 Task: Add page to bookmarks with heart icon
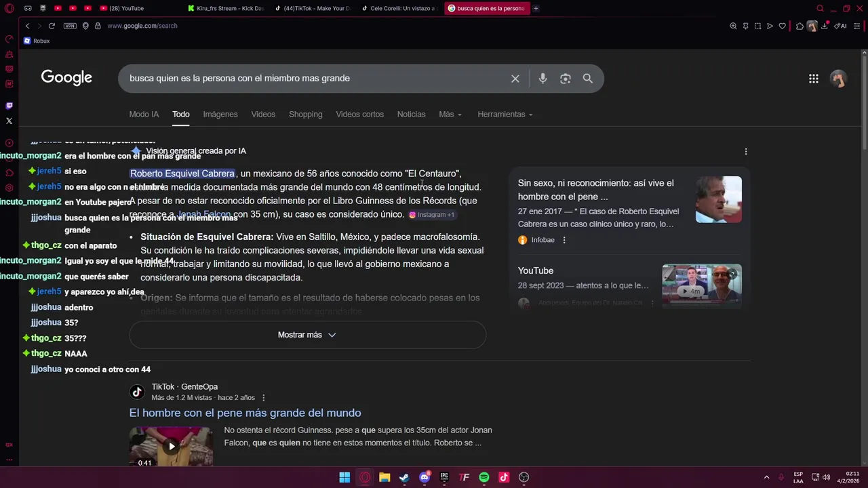(x=782, y=26)
